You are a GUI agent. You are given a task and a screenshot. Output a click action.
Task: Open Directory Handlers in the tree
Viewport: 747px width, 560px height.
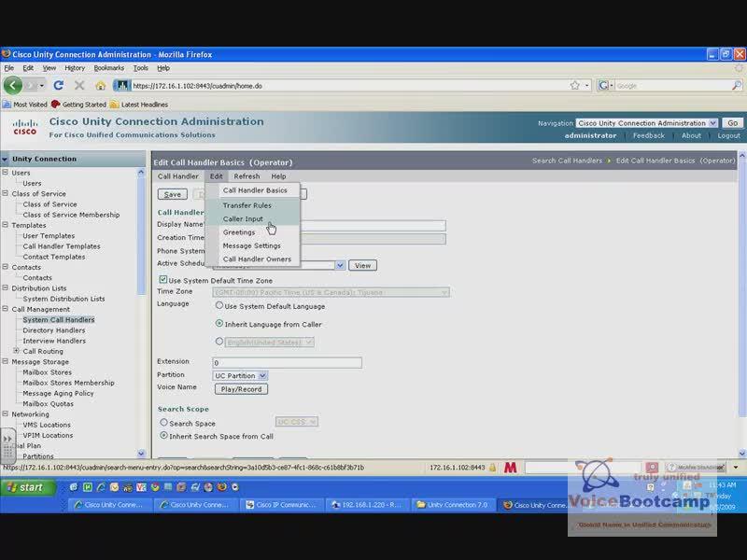tap(54, 330)
